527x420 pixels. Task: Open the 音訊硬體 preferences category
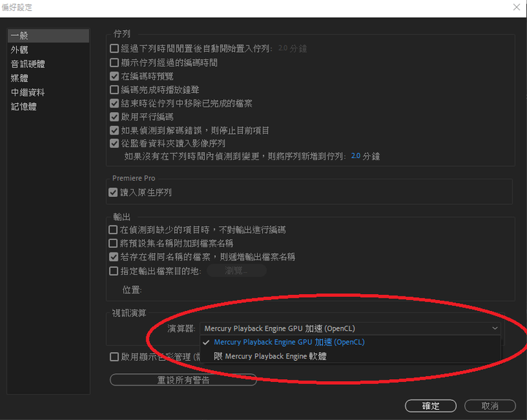point(28,64)
